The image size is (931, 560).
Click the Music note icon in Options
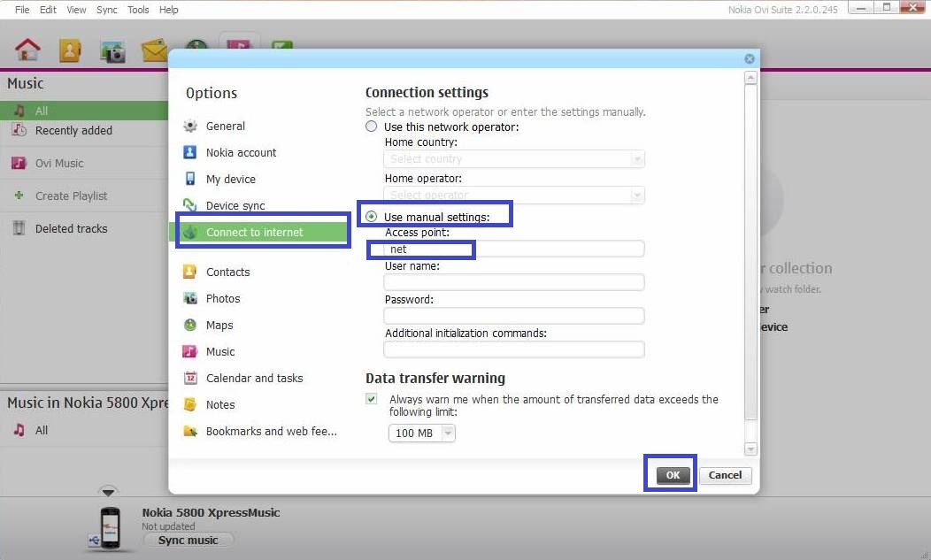click(190, 351)
